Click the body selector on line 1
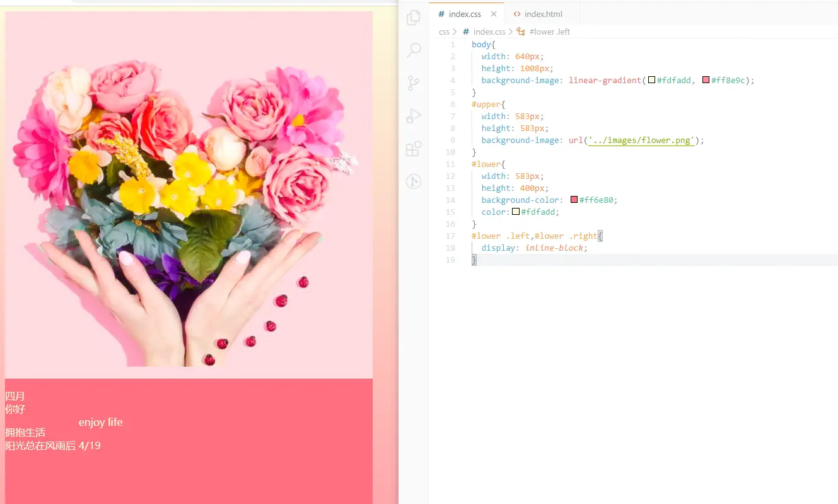838x504 pixels. pyautogui.click(x=481, y=45)
